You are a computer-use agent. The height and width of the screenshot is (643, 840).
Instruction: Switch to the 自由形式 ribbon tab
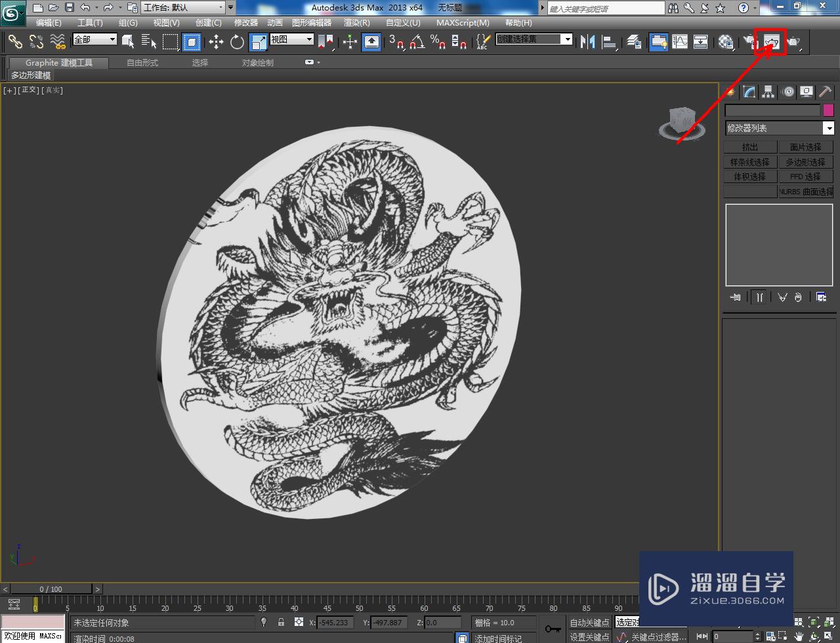(x=142, y=62)
